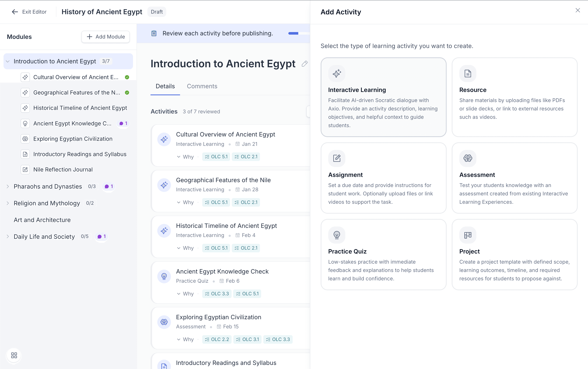Click the brain icon on Assessment card
This screenshot has width=588, height=369.
click(468, 158)
